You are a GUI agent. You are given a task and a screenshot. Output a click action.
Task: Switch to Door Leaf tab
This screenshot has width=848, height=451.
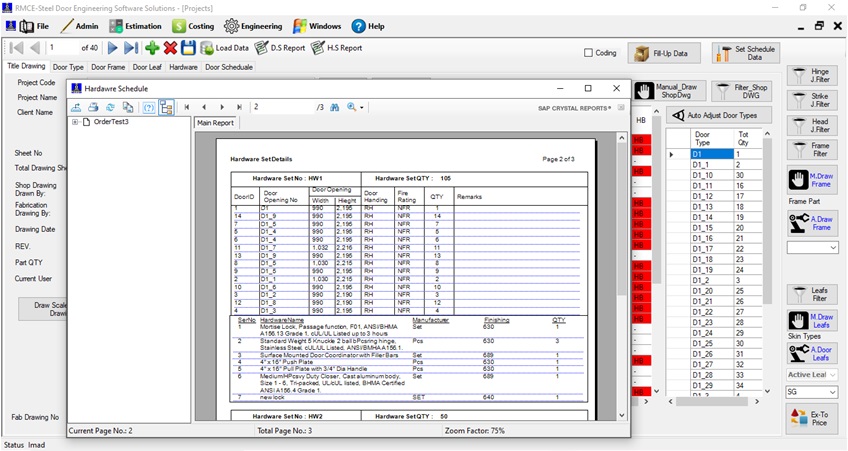147,67
